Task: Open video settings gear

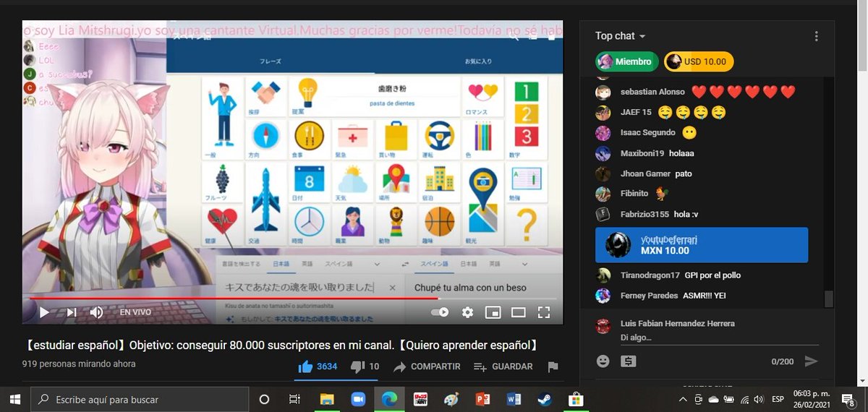Action: click(467, 312)
